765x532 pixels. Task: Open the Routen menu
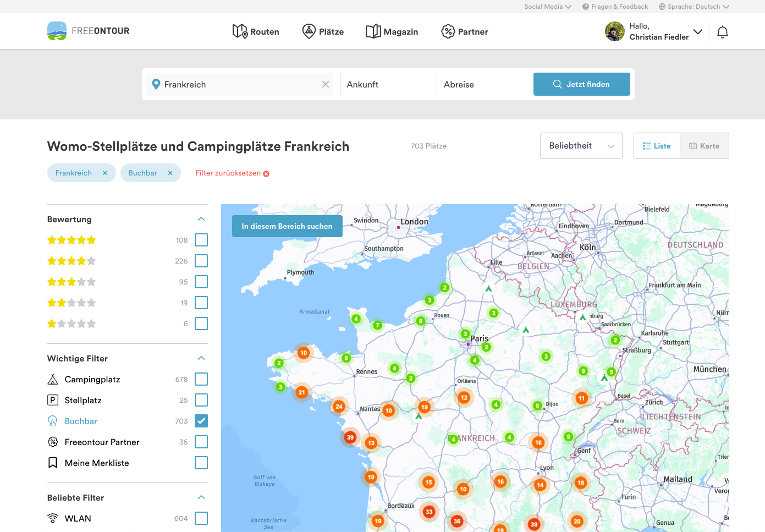pos(256,31)
